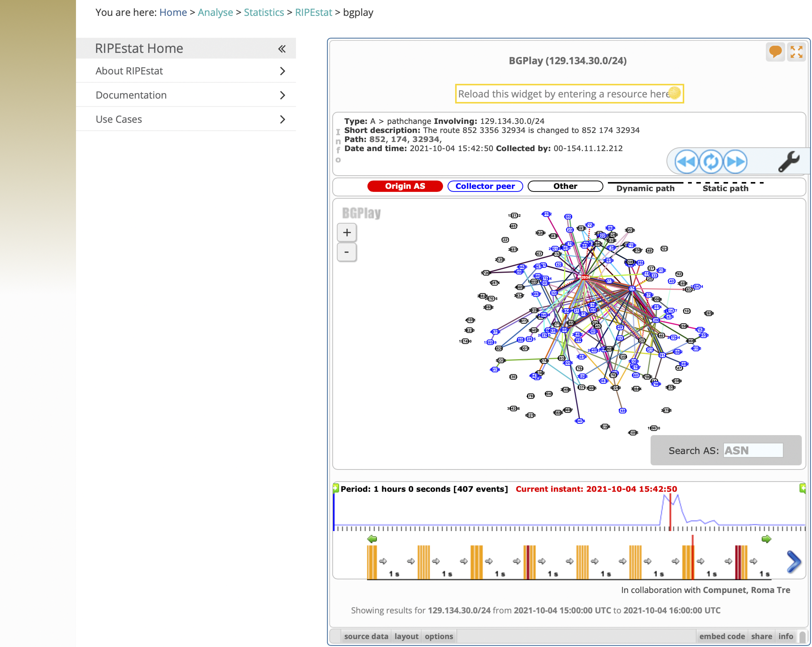The image size is (812, 647).
Task: Expand the Documentation menu item
Action: click(x=282, y=95)
